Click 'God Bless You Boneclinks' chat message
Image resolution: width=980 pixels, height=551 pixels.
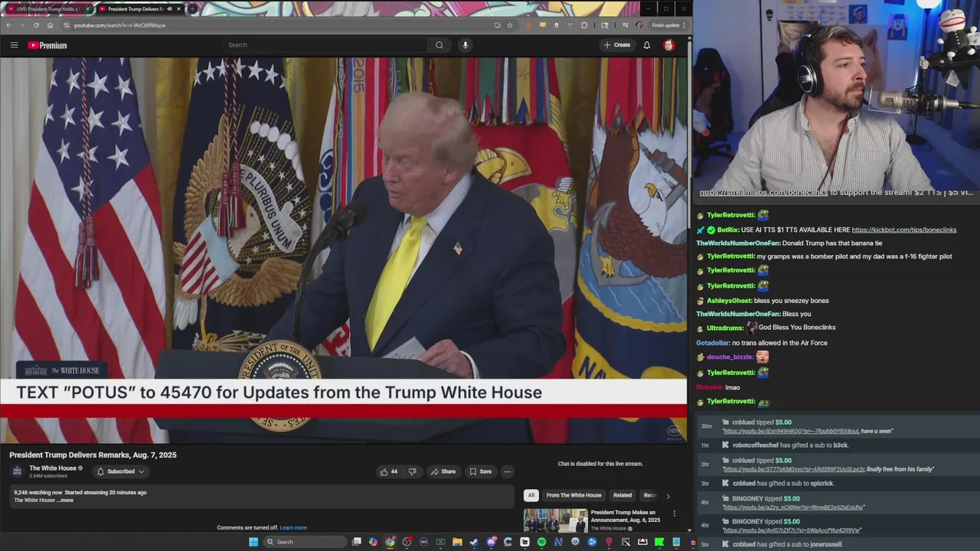click(797, 328)
